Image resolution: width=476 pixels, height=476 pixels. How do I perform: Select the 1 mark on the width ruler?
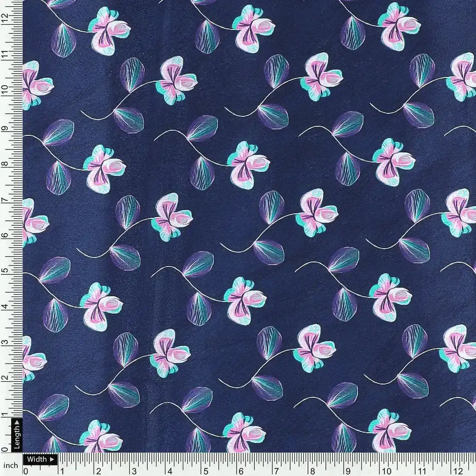(x=62, y=471)
